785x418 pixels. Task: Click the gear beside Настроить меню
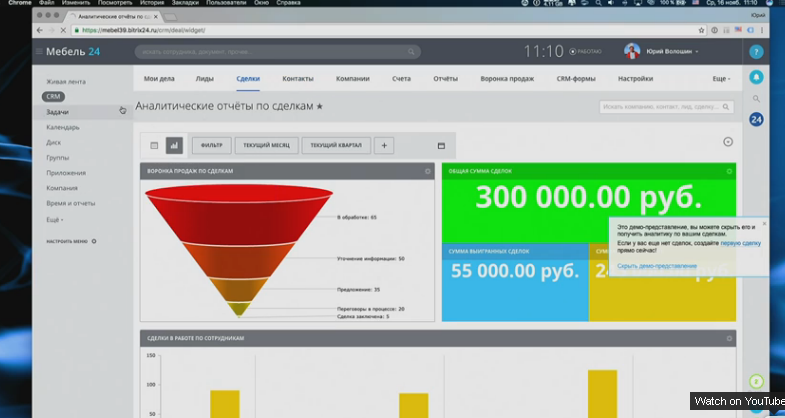pos(94,241)
